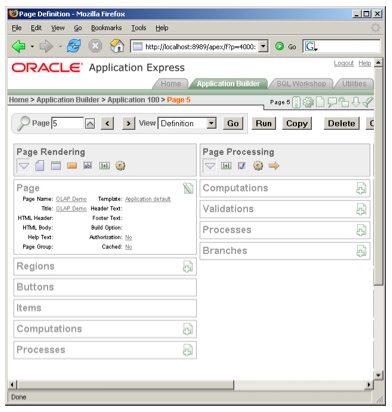392x412 pixels.
Task: Click the Copy button
Action: tap(297, 123)
